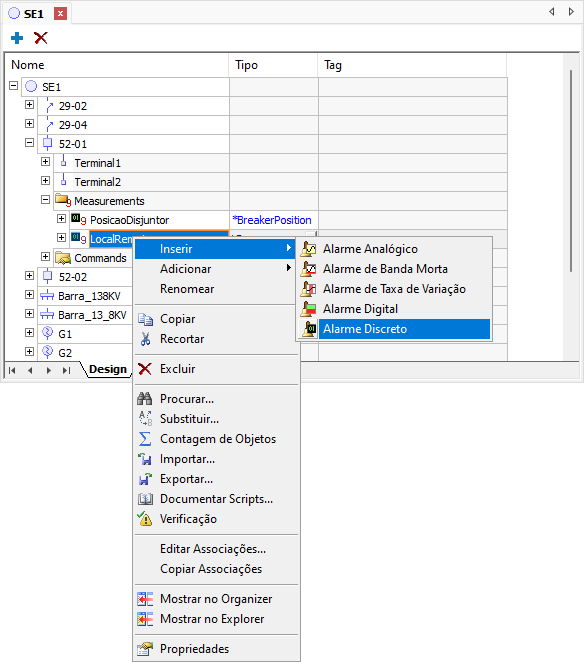Click the Alarme Digital icon
Viewport: 584px width, 662px height.
point(309,309)
